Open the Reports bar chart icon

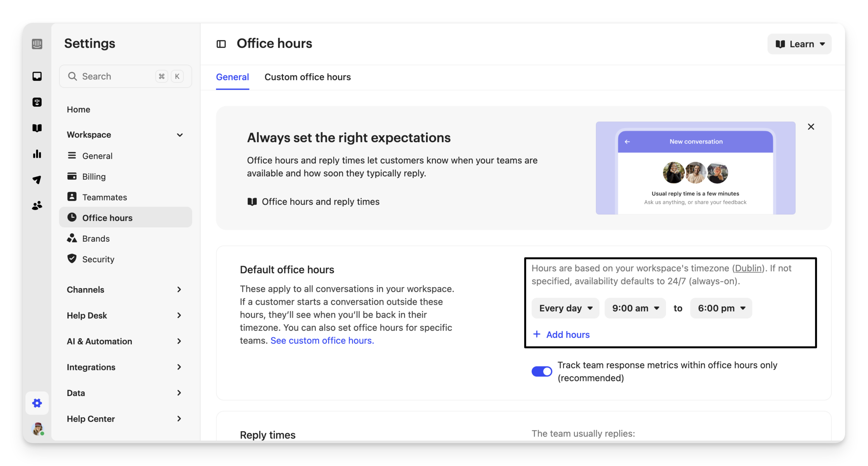click(x=37, y=154)
